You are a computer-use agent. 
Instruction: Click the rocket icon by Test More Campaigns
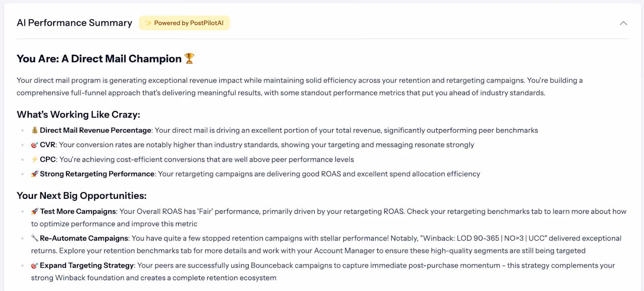[x=35, y=211]
